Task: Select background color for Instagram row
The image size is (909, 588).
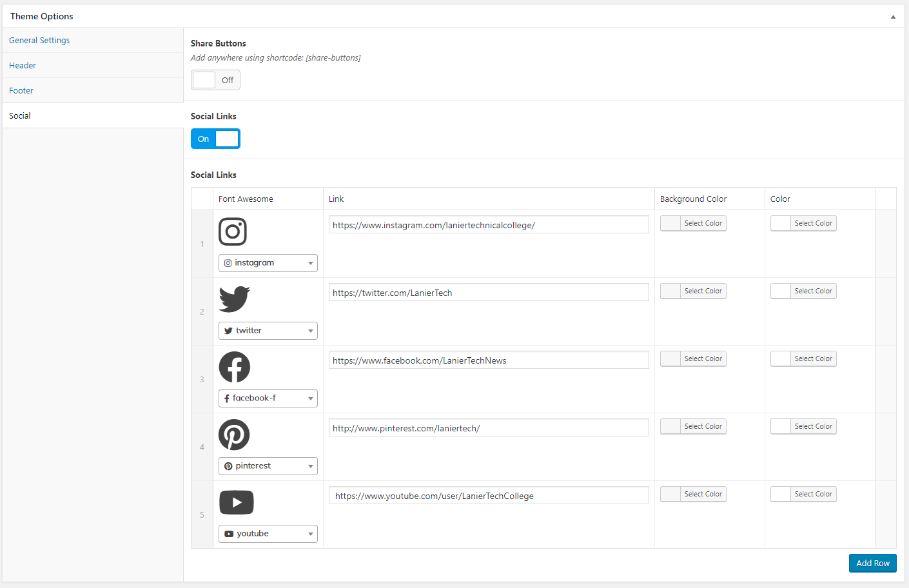Action: [693, 223]
